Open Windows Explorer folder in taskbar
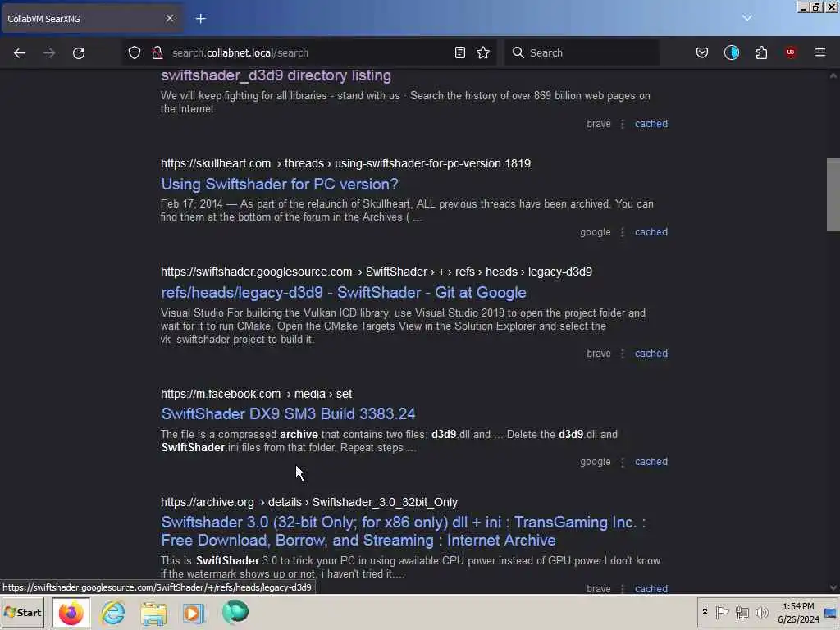Viewport: 840px width, 630px height. (x=153, y=612)
